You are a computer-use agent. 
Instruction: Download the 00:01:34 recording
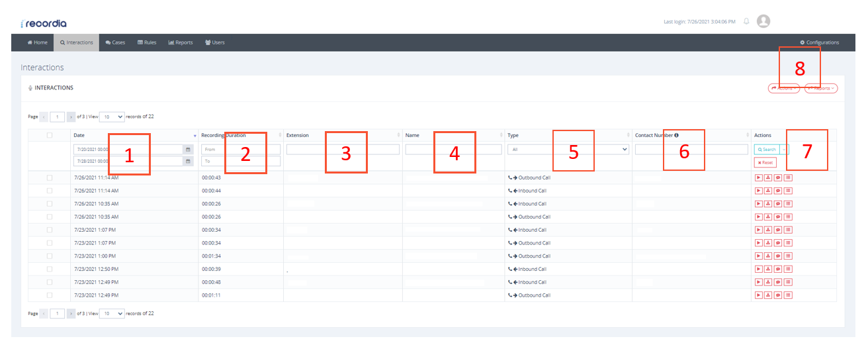click(768, 256)
